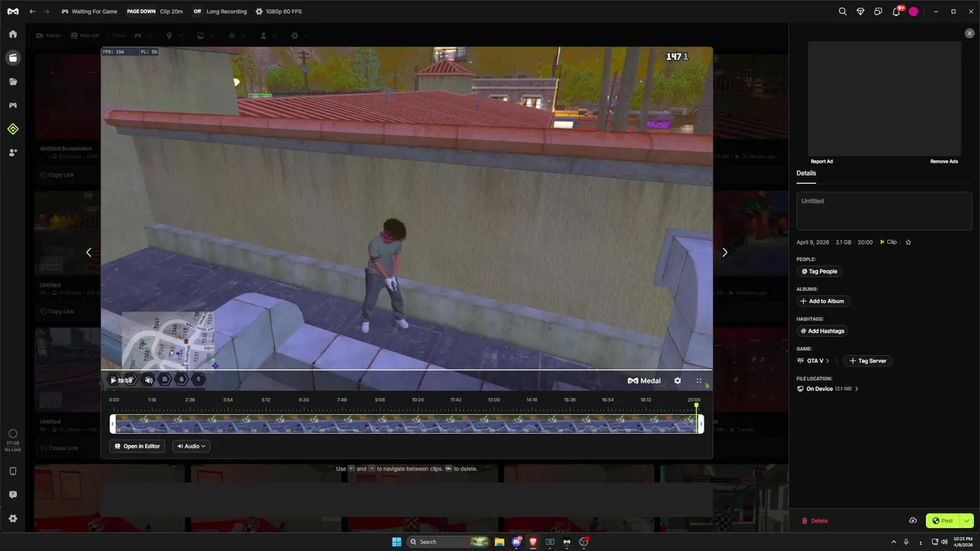The height and width of the screenshot is (551, 980).
Task: Open notifications bell with 9+ badge
Action: coord(896,11)
